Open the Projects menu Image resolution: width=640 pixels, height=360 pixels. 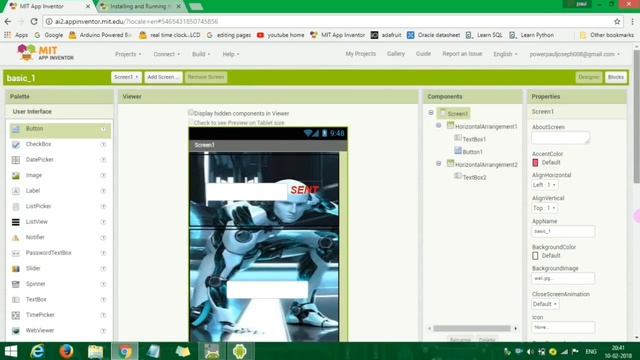click(128, 54)
